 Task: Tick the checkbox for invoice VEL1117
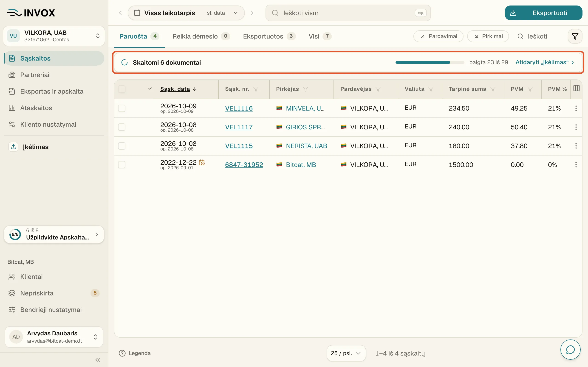click(x=122, y=127)
